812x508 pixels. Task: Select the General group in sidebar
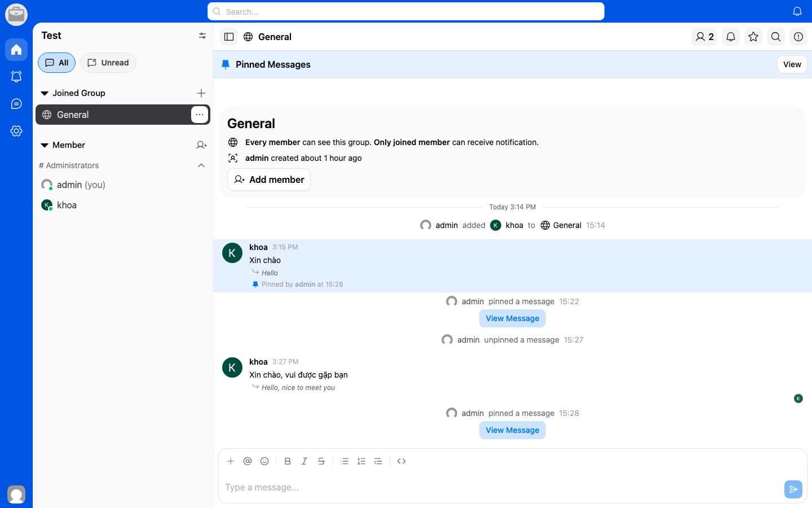point(123,115)
